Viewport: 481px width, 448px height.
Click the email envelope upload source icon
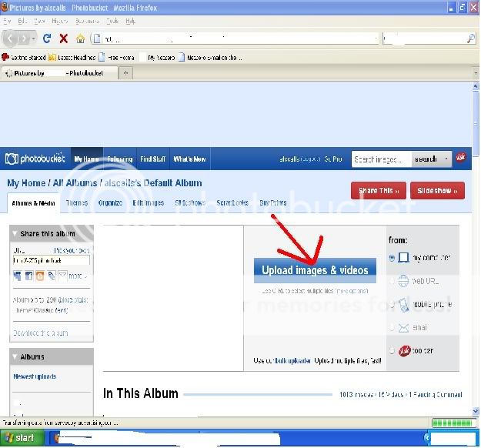pos(403,328)
